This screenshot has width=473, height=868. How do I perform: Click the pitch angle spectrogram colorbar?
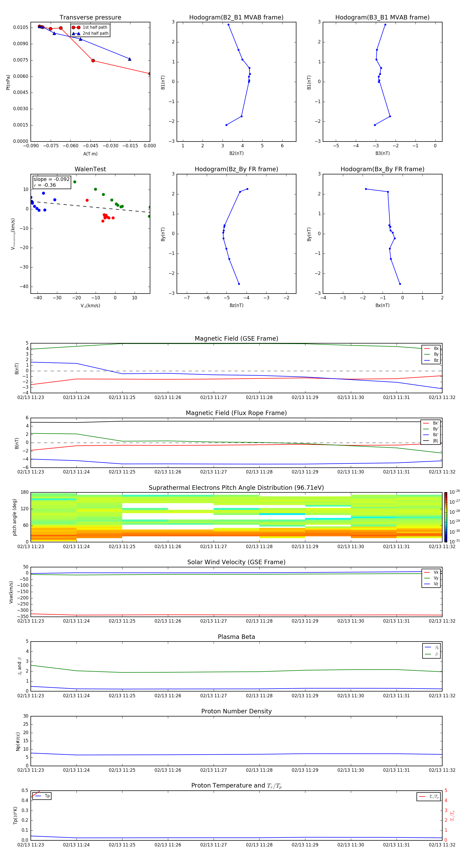[x=445, y=517]
